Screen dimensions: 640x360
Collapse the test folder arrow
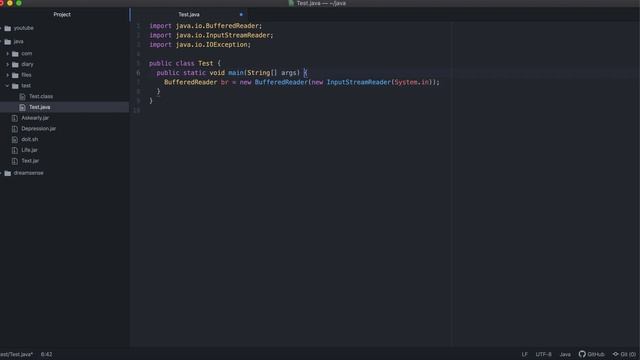tap(8, 86)
